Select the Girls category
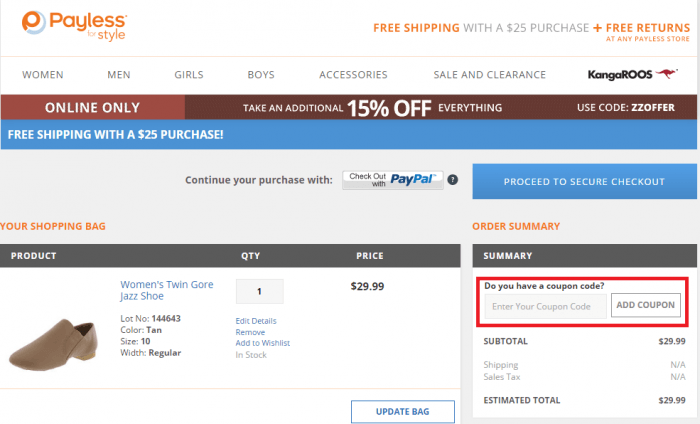Image resolution: width=700 pixels, height=424 pixels. coord(188,75)
